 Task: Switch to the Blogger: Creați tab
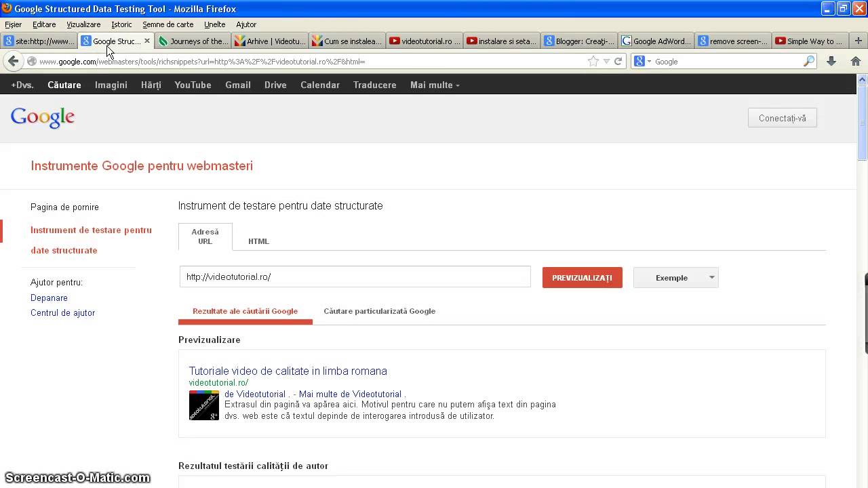click(579, 41)
